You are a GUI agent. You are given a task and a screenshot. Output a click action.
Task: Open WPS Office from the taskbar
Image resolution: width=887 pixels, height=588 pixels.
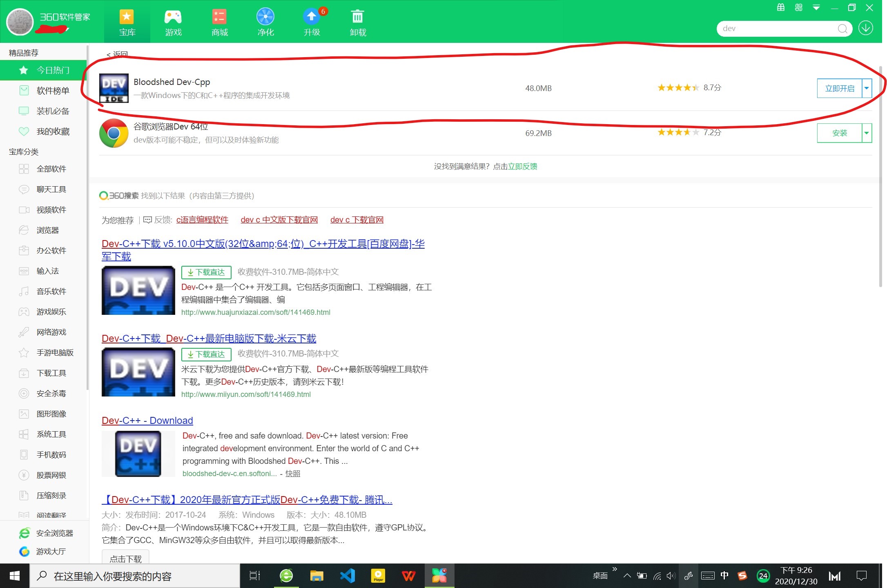(408, 576)
